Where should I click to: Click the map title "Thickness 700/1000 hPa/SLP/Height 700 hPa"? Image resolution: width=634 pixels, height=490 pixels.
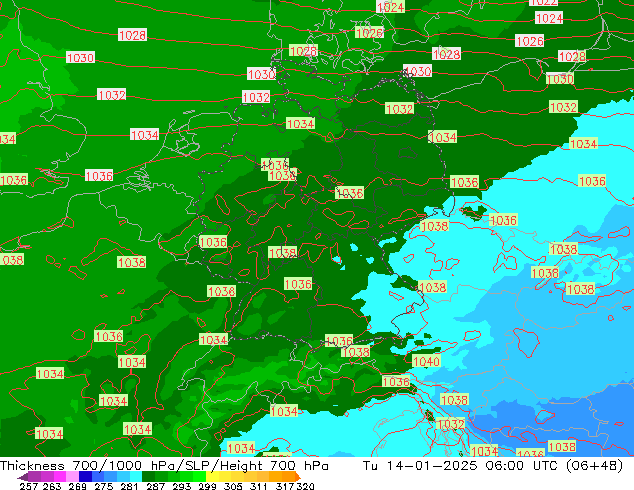tap(164, 466)
